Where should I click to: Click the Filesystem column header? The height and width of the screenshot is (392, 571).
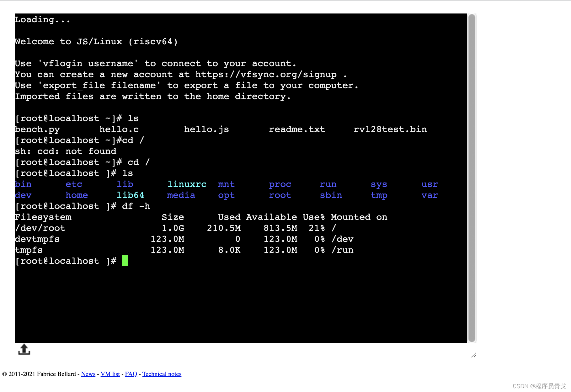point(43,217)
